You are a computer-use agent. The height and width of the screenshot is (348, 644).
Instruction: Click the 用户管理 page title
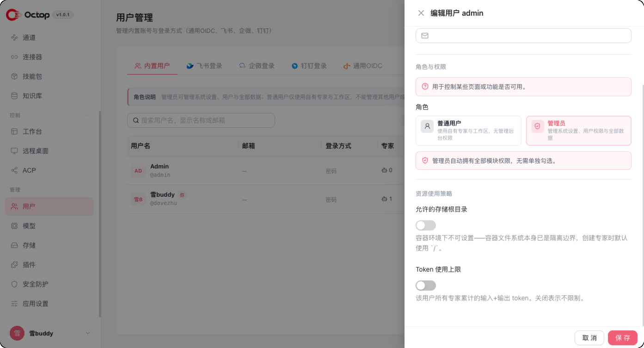(x=135, y=18)
